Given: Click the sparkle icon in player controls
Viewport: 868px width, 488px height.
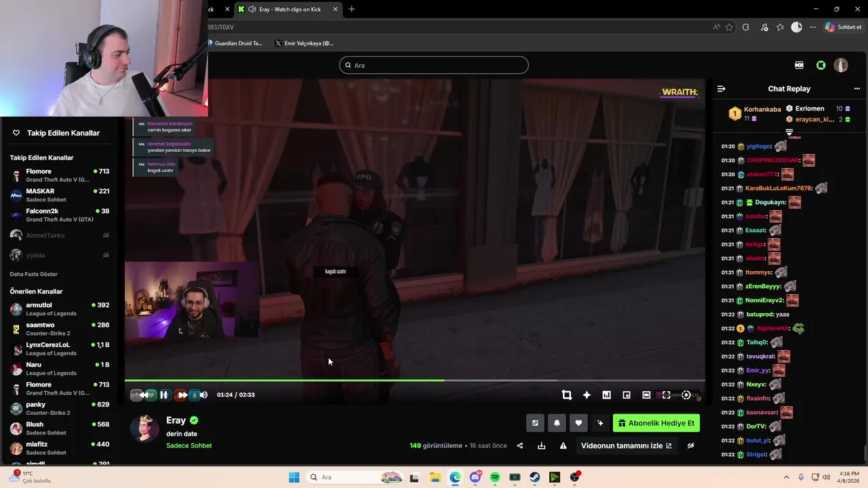Looking at the screenshot, I should (587, 395).
